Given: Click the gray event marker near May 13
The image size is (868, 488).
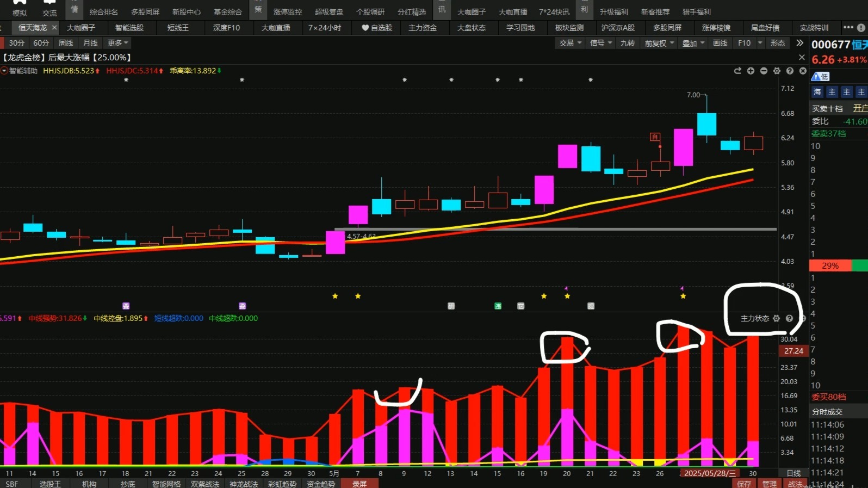Looking at the screenshot, I should [451, 306].
